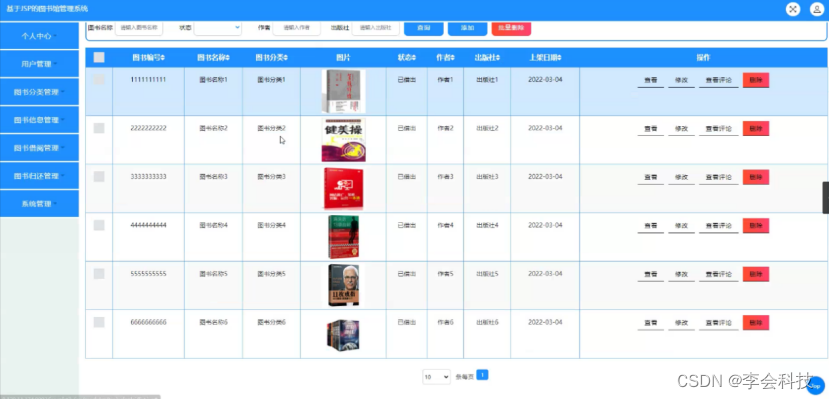829x399 pixels.
Task: Click the dark handle on right edge
Action: point(825,198)
